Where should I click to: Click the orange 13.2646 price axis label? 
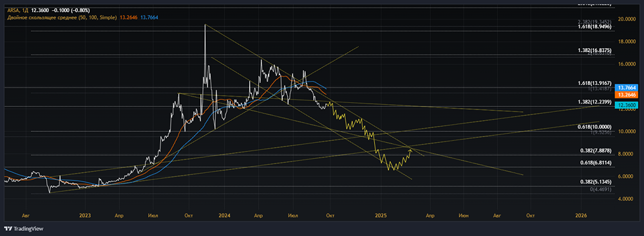point(627,95)
